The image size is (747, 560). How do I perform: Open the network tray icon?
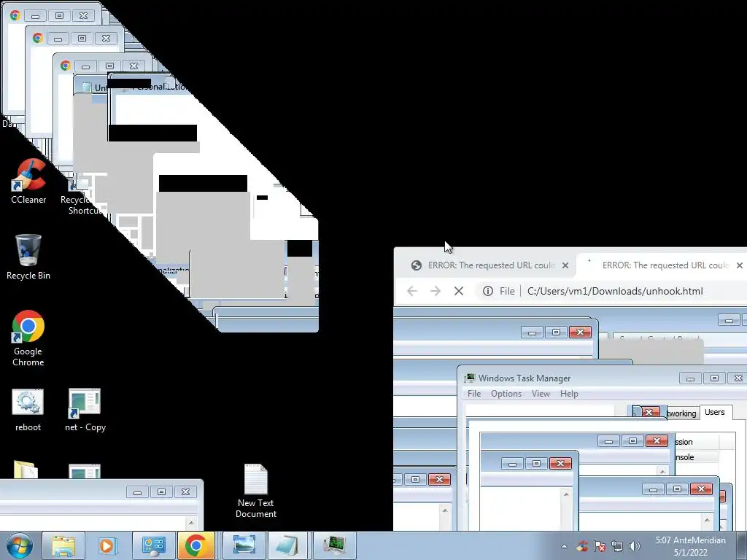click(617, 546)
